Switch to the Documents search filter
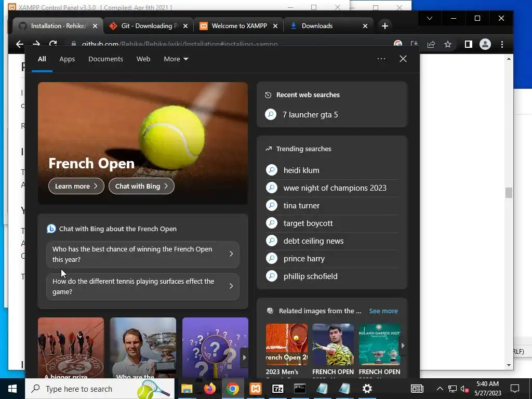 coord(105,59)
